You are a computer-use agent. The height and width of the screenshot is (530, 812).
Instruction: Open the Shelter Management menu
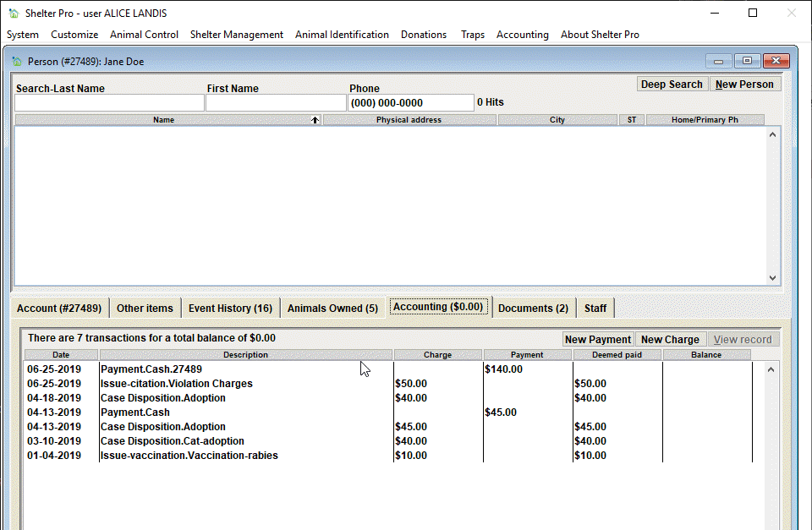236,35
